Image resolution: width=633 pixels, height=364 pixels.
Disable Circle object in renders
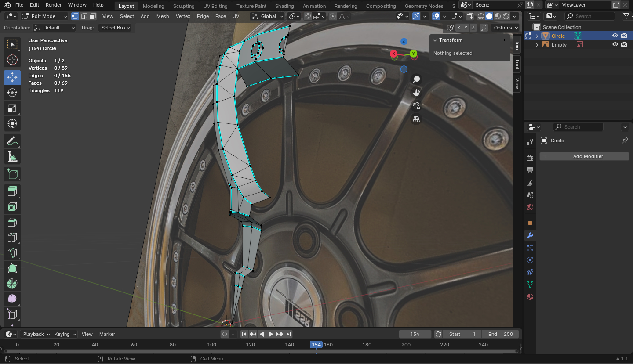624,36
